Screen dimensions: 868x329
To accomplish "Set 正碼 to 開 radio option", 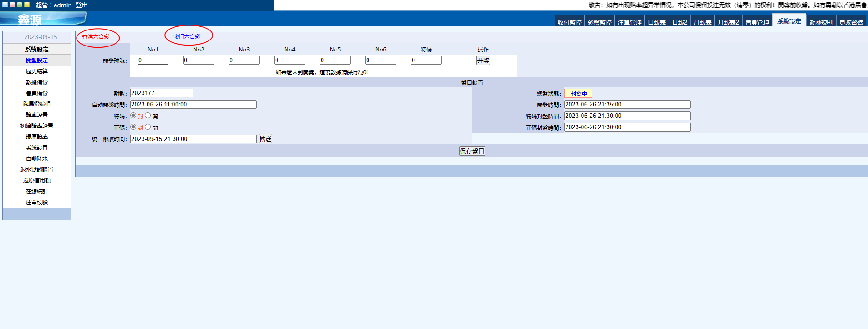I will click(148, 127).
